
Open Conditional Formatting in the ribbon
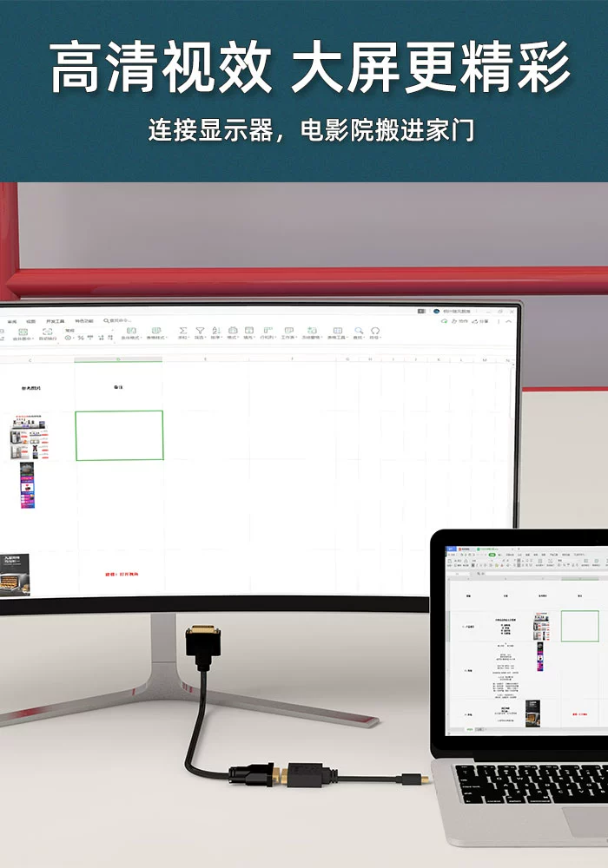[x=130, y=332]
